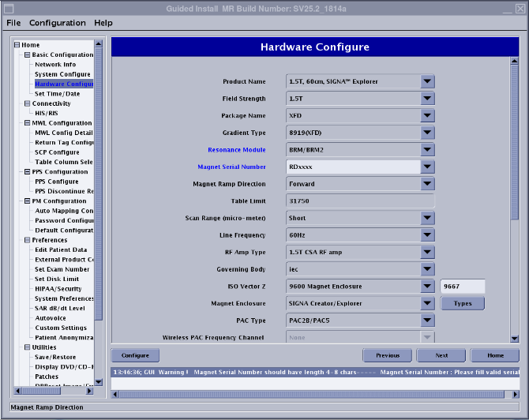Open the Gradient Type dropdown
Screen dimensions: 529x420
coord(427,133)
